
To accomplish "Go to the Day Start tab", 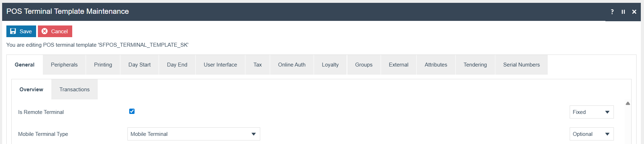I will (x=139, y=65).
